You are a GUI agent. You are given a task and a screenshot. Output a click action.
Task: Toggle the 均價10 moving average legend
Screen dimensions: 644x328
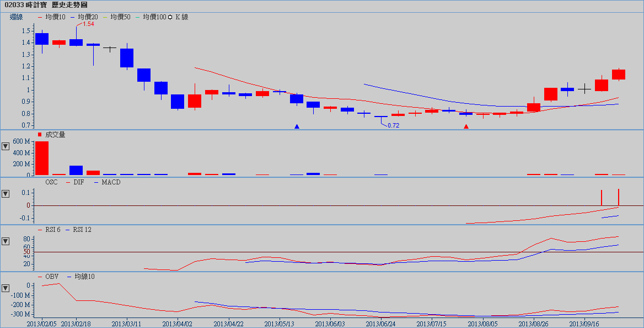coord(52,17)
